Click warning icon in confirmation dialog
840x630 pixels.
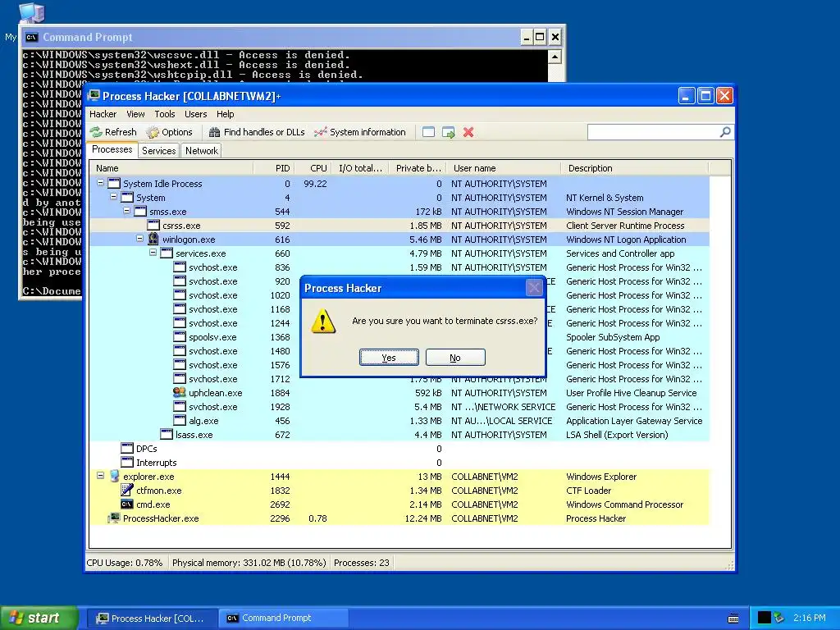(x=323, y=322)
